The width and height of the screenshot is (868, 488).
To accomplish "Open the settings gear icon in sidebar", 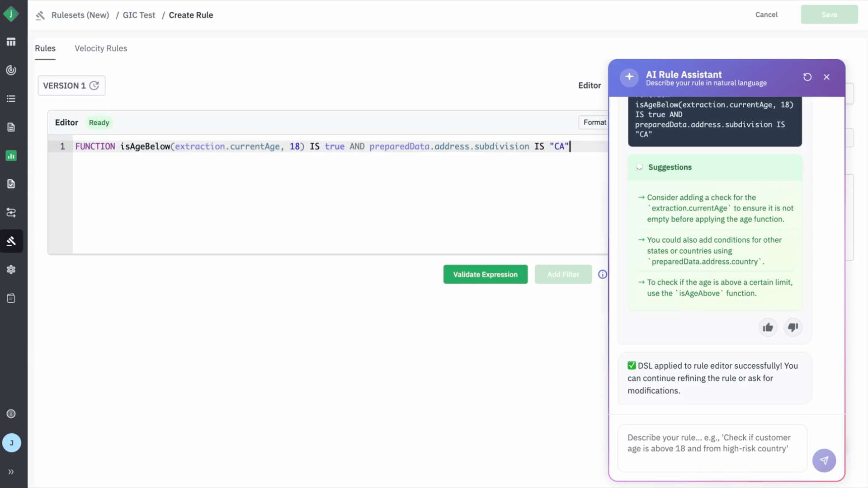I will pos(11,269).
